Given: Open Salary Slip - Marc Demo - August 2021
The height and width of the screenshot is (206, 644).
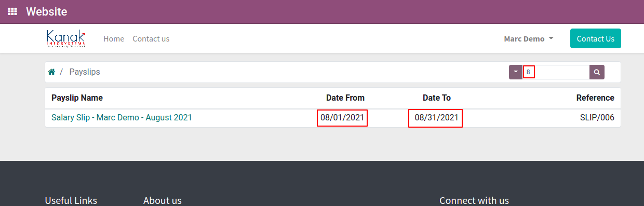Looking at the screenshot, I should tap(122, 118).
